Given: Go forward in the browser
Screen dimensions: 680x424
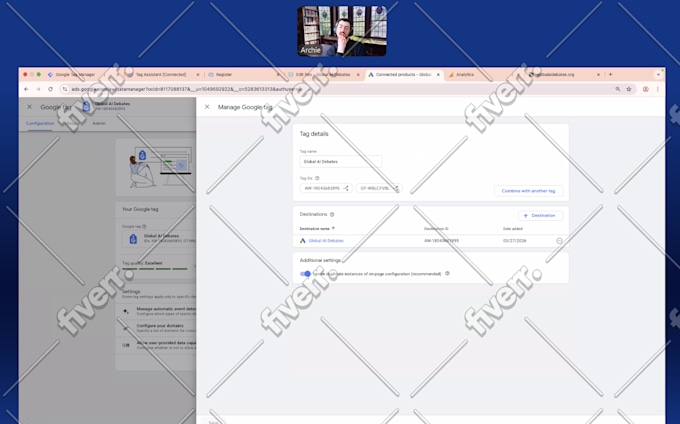Looking at the screenshot, I should point(38,89).
